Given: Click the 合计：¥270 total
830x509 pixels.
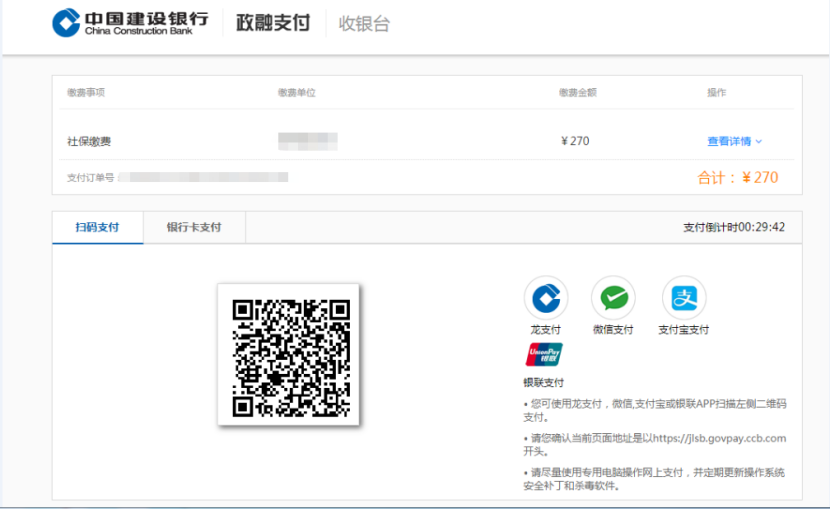Looking at the screenshot, I should (737, 177).
